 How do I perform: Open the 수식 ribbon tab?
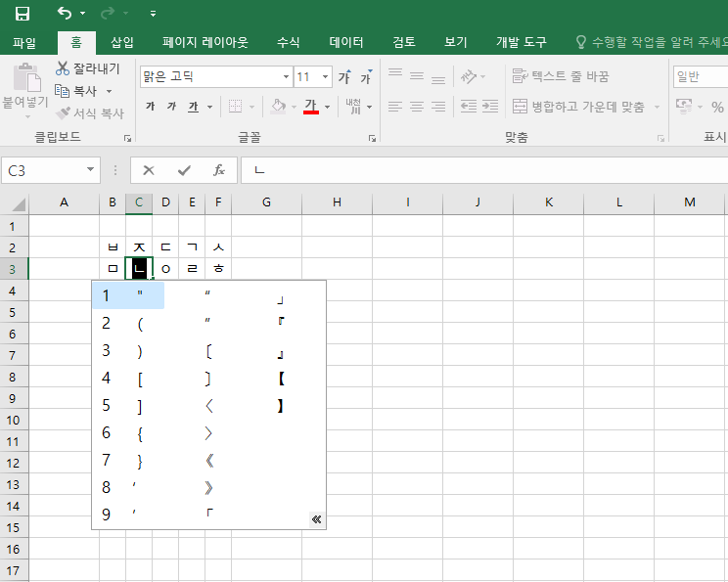pyautogui.click(x=289, y=43)
